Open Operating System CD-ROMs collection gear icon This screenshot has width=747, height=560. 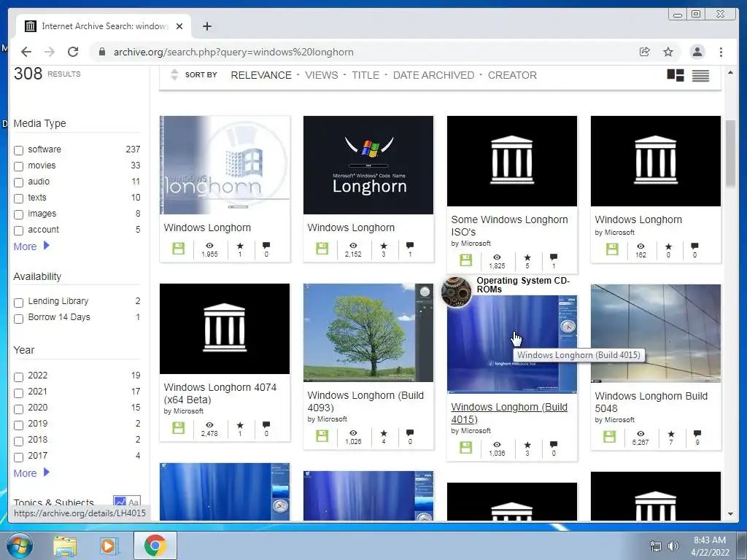(457, 292)
